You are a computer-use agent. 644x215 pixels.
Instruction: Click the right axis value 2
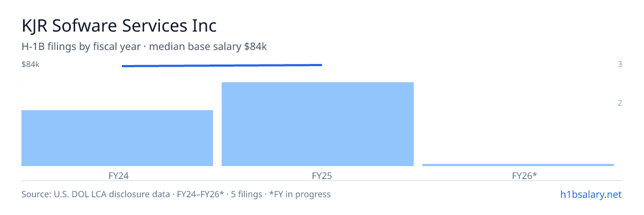[x=620, y=103]
